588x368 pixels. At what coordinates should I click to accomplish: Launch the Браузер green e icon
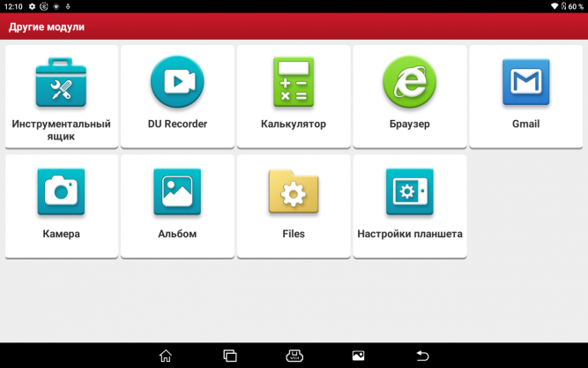tap(410, 81)
